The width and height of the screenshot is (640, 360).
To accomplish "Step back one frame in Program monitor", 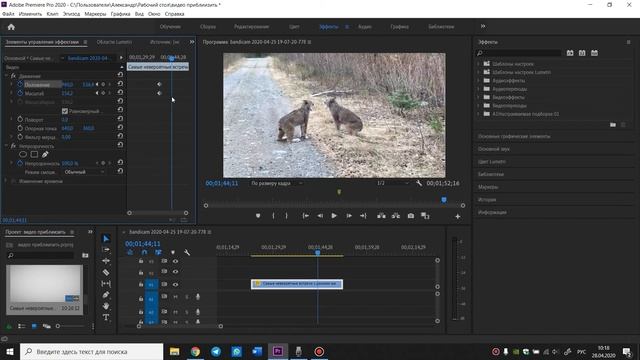I will click(320, 216).
